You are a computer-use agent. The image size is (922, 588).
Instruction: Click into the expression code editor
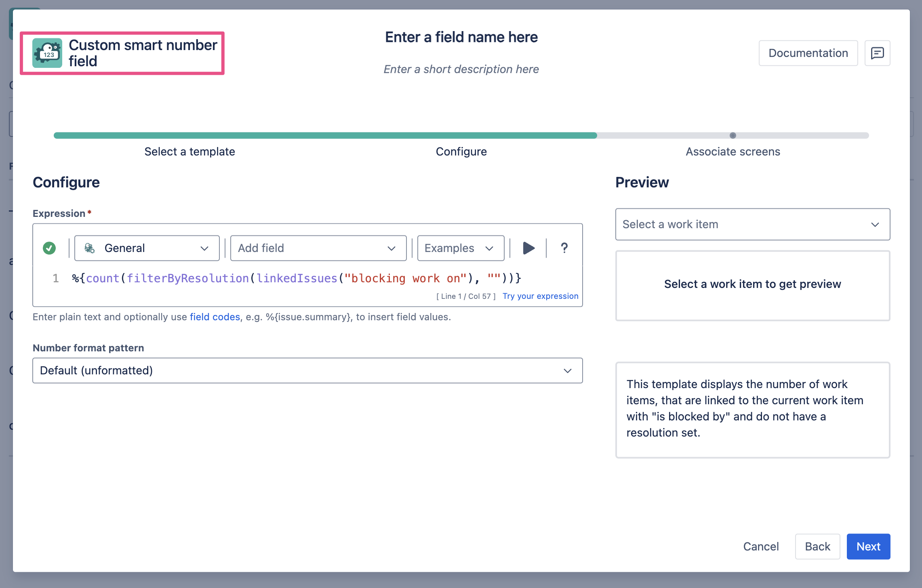pos(307,279)
